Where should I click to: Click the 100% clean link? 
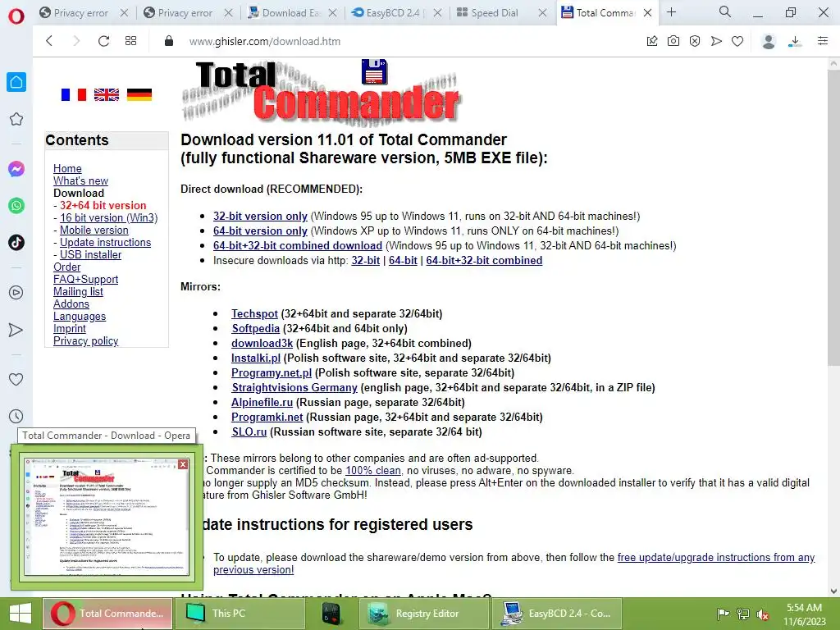click(373, 470)
